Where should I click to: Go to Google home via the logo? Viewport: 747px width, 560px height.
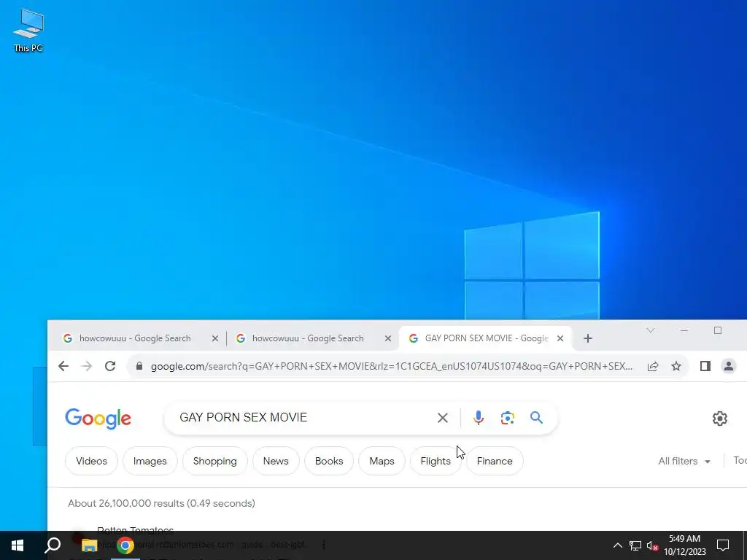(98, 419)
